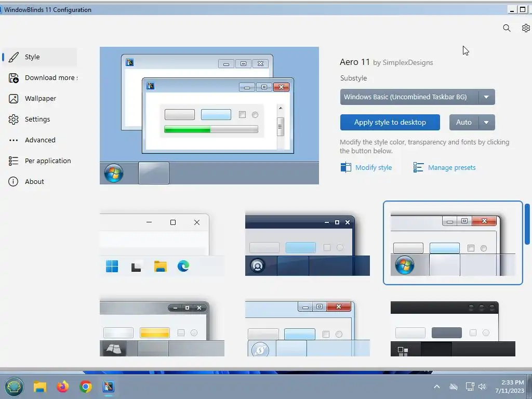Click the Modify style icon

345,167
